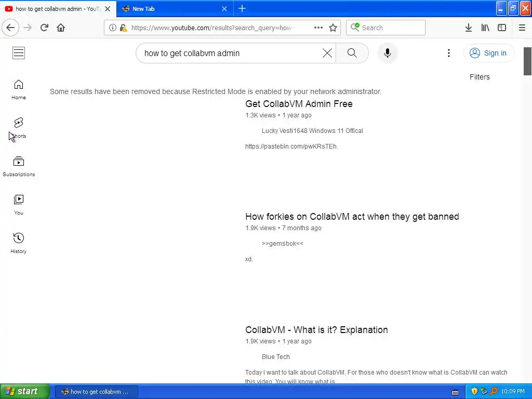Image resolution: width=532 pixels, height=399 pixels.
Task: Open the Windows Start menu
Action: (24, 391)
